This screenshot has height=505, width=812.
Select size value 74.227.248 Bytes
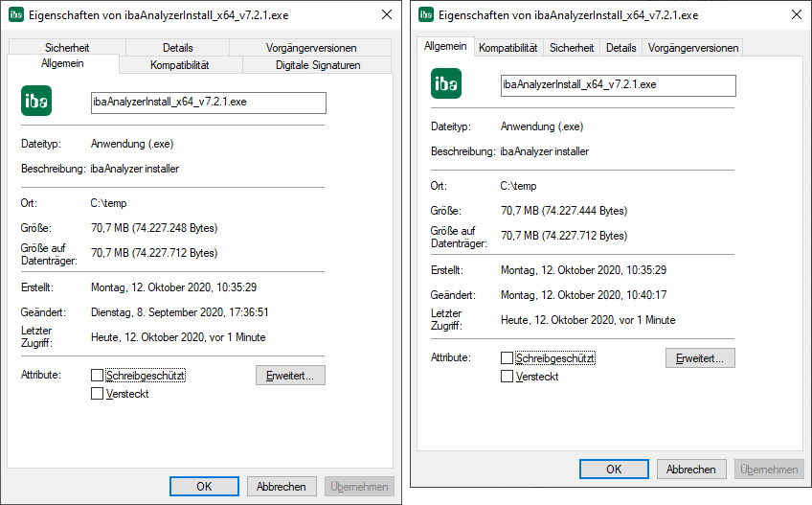coord(154,228)
